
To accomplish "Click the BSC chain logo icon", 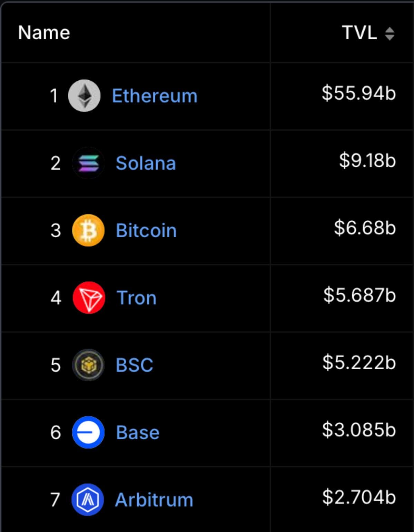I will (88, 365).
